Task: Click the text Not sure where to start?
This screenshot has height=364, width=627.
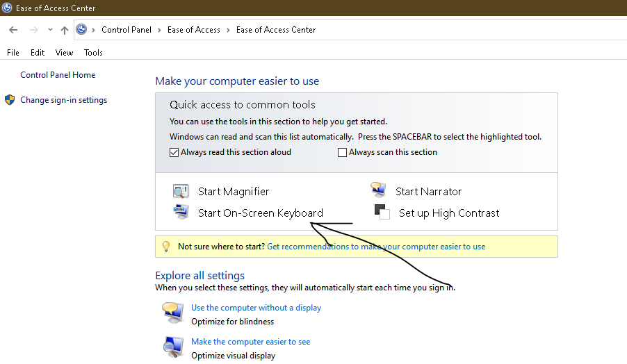Action: (221, 247)
